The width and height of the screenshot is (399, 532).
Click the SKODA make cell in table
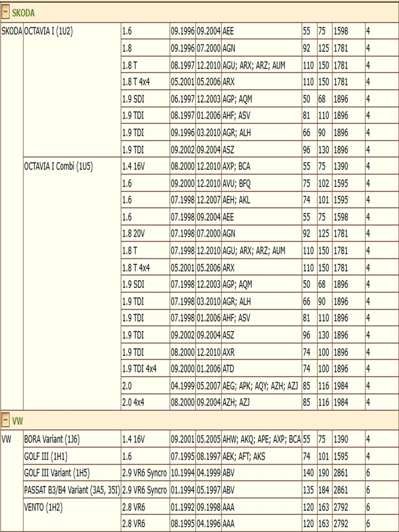click(12, 217)
